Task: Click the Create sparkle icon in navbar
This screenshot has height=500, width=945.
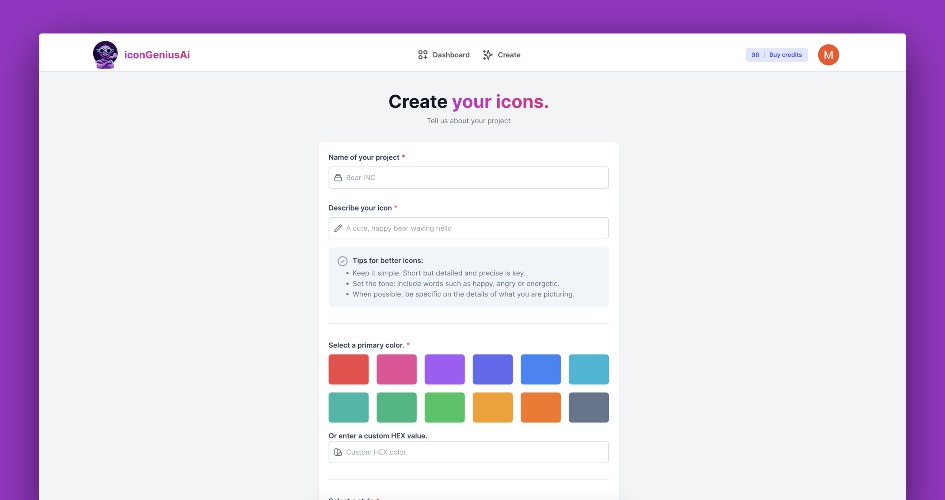Action: [x=488, y=55]
